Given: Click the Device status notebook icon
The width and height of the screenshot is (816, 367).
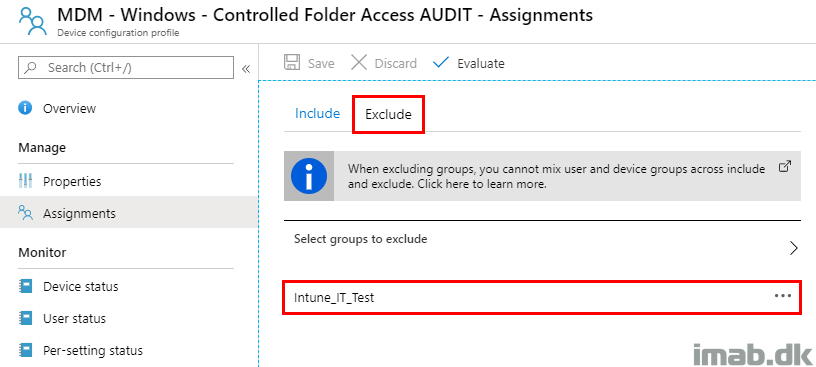Looking at the screenshot, I should coord(25,286).
